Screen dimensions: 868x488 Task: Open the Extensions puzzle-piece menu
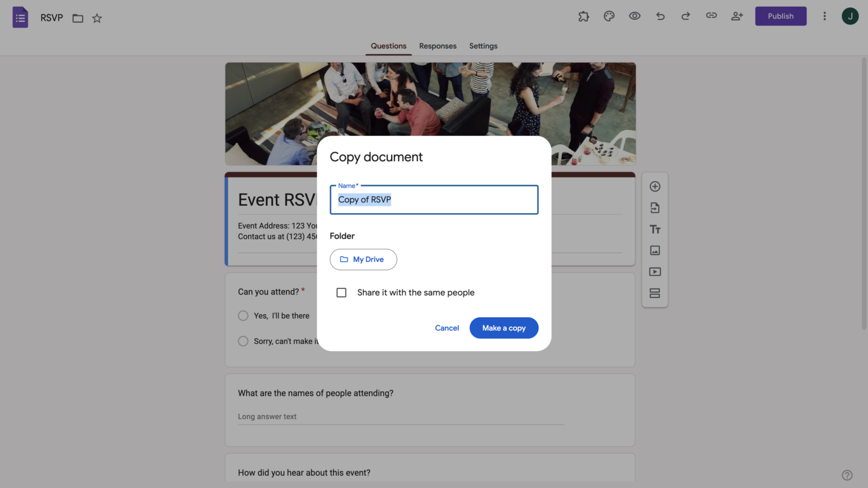(x=584, y=16)
